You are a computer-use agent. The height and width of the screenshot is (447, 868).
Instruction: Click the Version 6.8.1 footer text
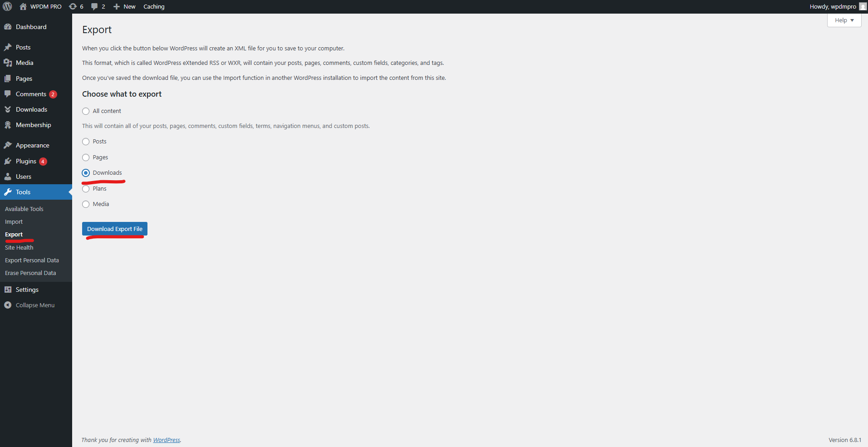[x=845, y=440]
